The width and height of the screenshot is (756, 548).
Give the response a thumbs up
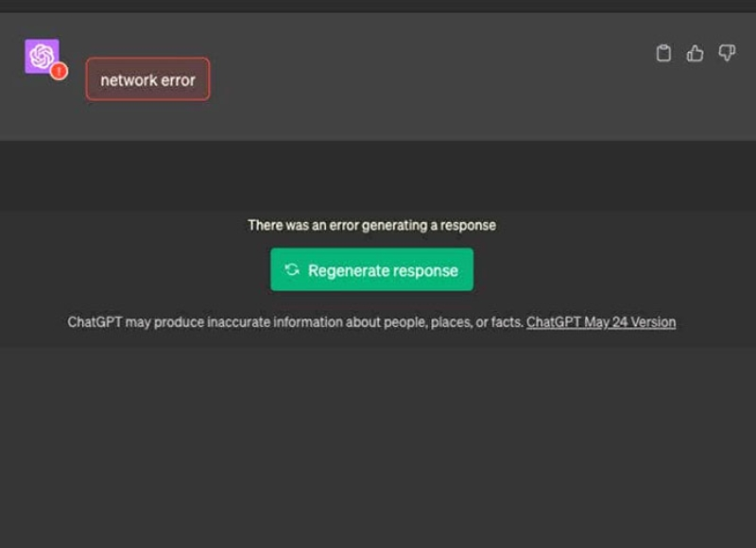pyautogui.click(x=695, y=54)
